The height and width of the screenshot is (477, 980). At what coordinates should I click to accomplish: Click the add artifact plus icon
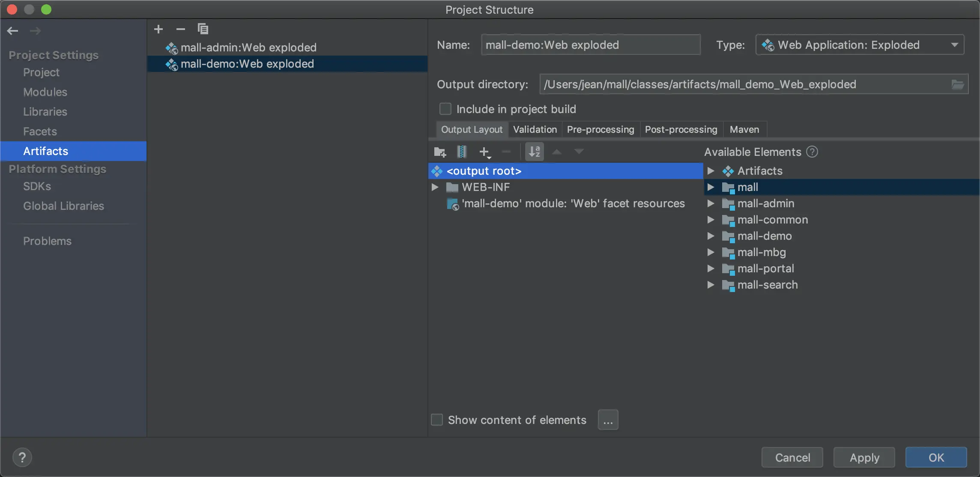pyautogui.click(x=158, y=29)
